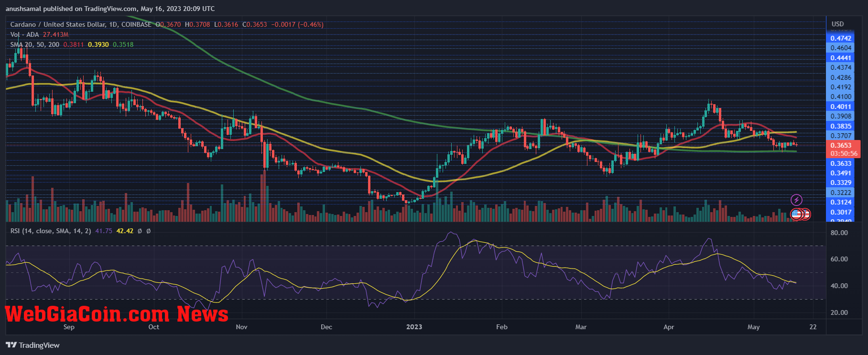Click the 0.4100 price level label
The width and height of the screenshot is (868, 355).
[841, 97]
